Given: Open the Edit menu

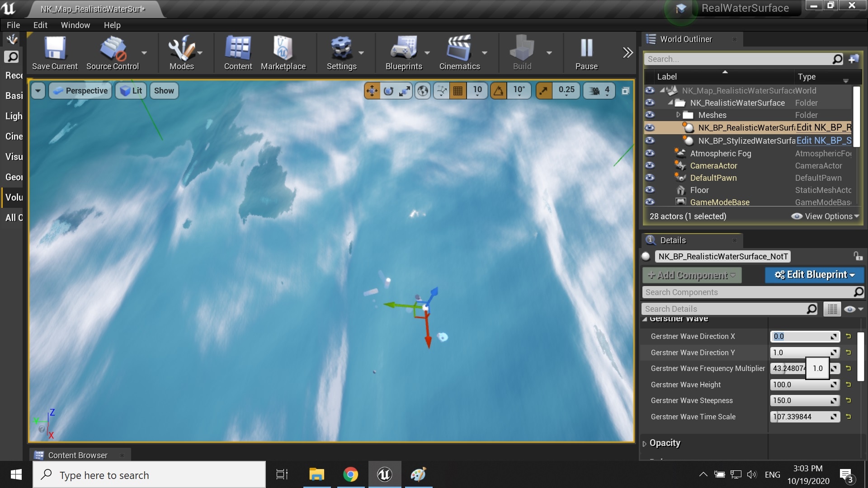Looking at the screenshot, I should 40,25.
